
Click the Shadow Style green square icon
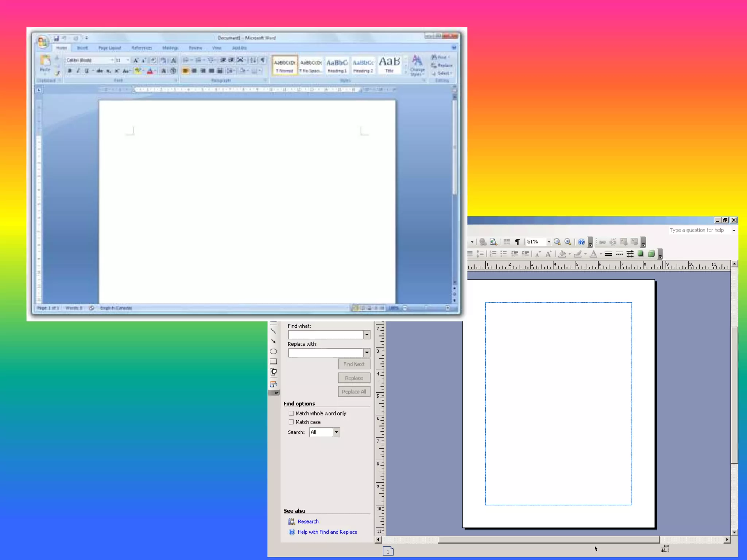640,254
